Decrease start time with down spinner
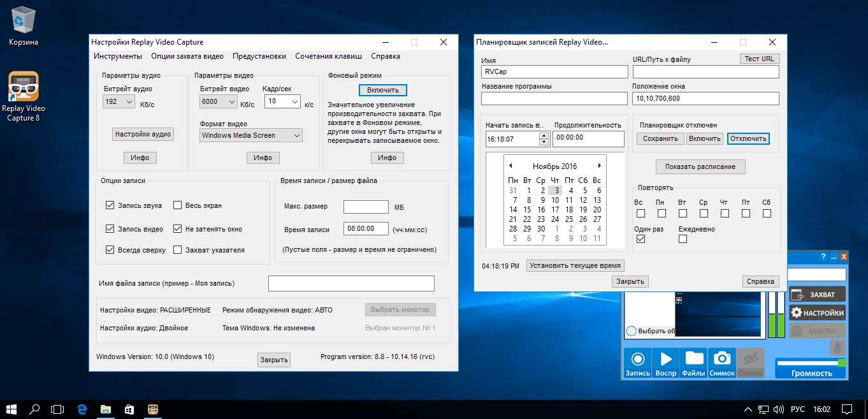868x419 pixels. [x=544, y=142]
